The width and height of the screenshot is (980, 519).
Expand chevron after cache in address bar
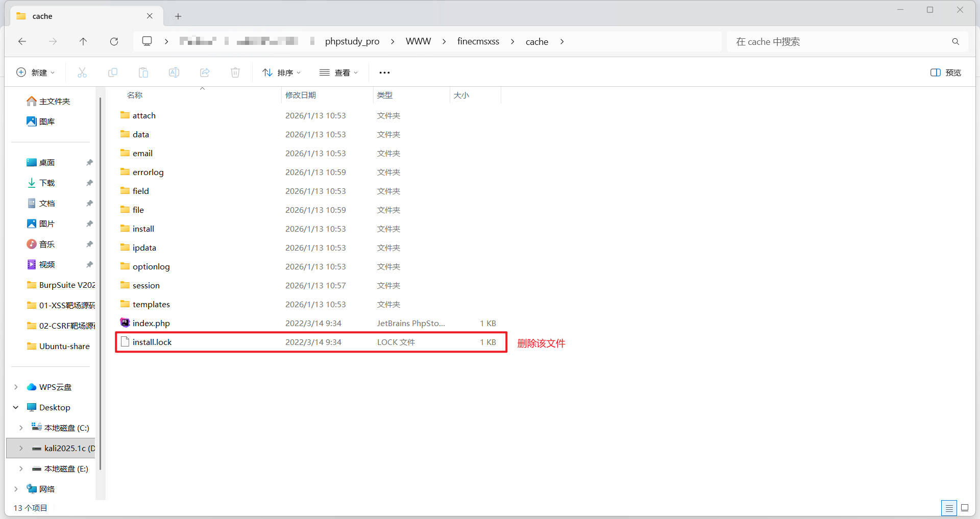click(562, 41)
